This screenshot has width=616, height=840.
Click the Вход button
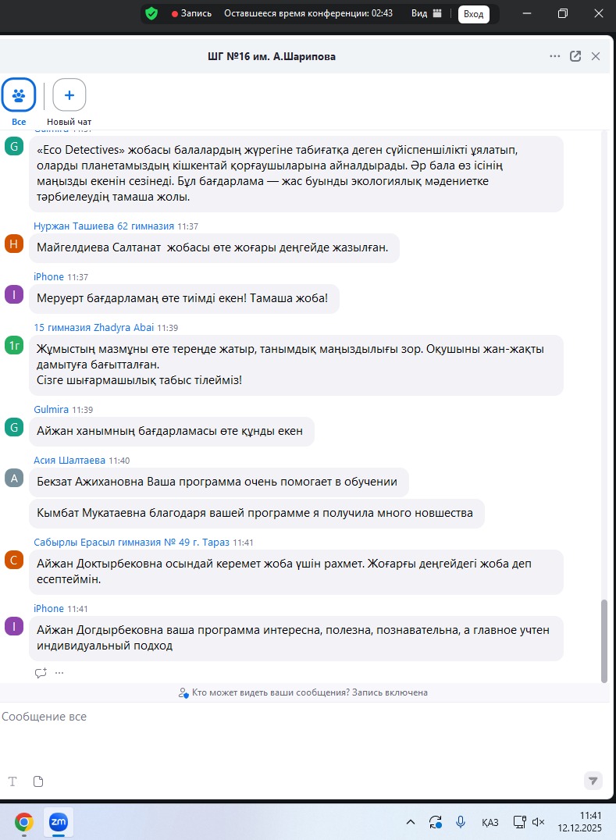(x=473, y=13)
